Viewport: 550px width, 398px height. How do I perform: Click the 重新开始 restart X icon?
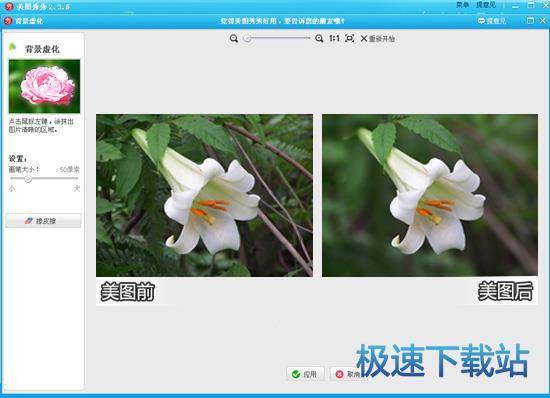pyautogui.click(x=364, y=39)
